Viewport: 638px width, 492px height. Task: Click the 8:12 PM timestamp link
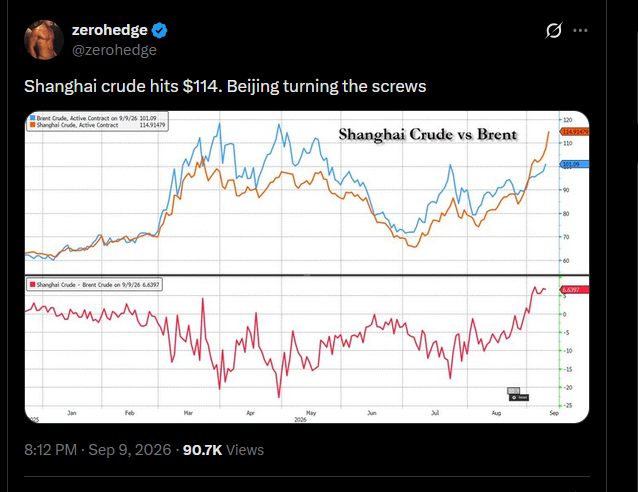tap(50, 450)
